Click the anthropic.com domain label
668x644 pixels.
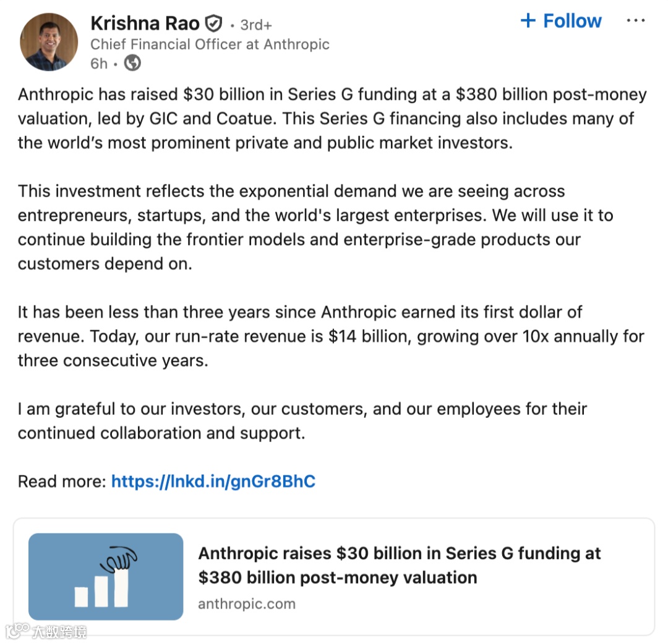point(246,604)
